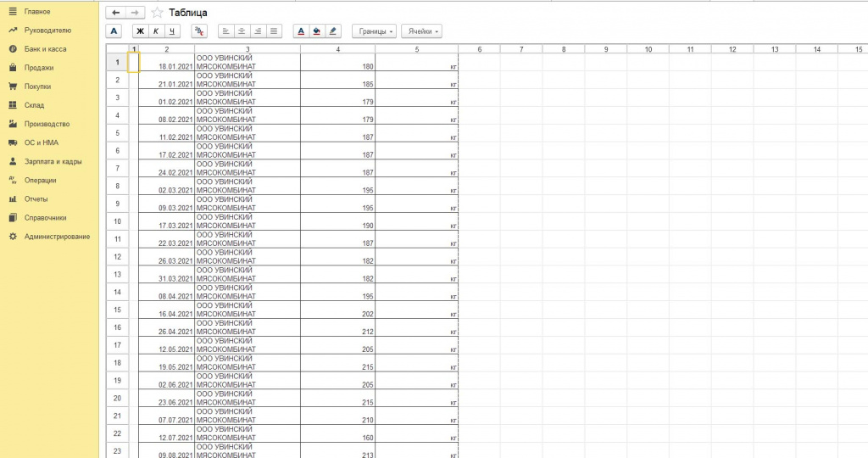The width and height of the screenshot is (868, 458).
Task: Align cell text to the right
Action: point(258,31)
